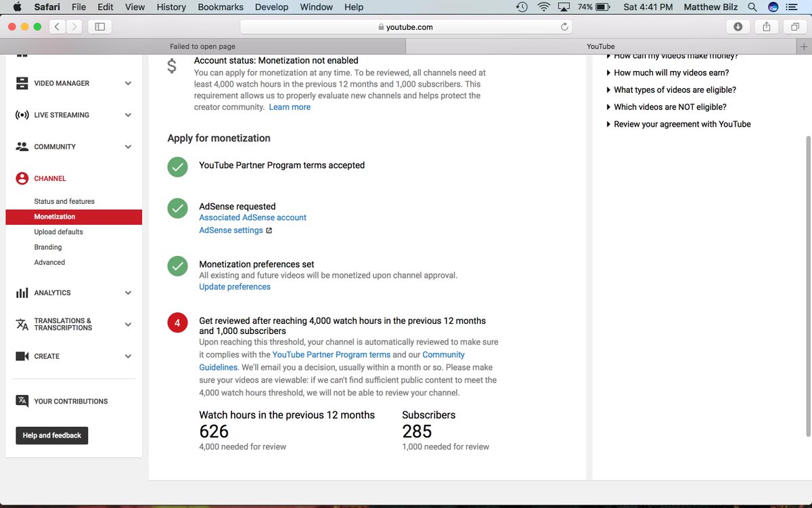Add a new tab with plus button
812x508 pixels.
coord(804,47)
